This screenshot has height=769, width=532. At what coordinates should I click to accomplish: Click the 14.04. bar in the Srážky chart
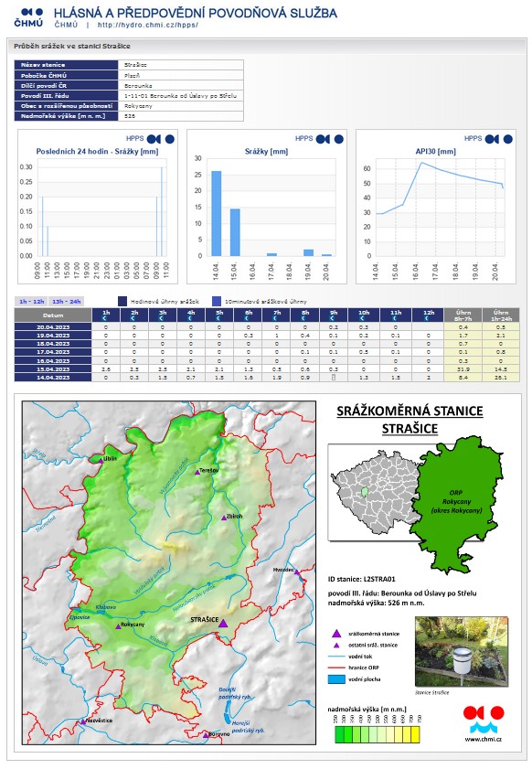217,213
